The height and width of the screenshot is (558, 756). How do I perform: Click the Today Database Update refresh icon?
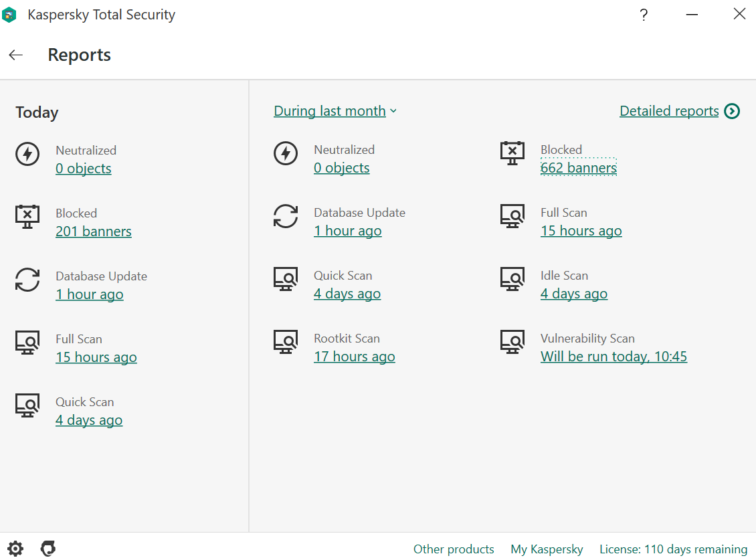[27, 280]
